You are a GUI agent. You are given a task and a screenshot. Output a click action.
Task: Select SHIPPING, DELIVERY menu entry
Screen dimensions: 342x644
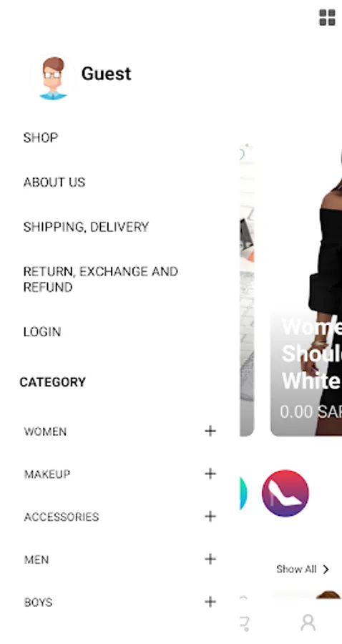(86, 227)
